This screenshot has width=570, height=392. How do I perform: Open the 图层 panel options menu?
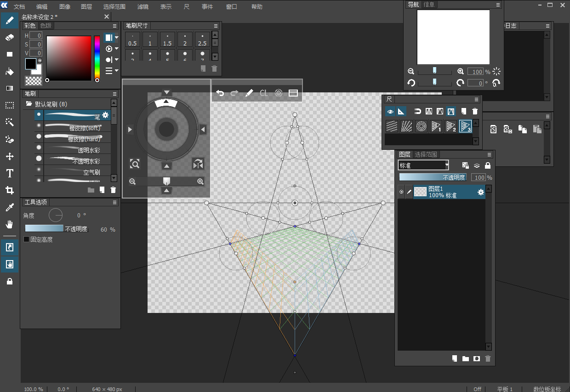(490, 154)
